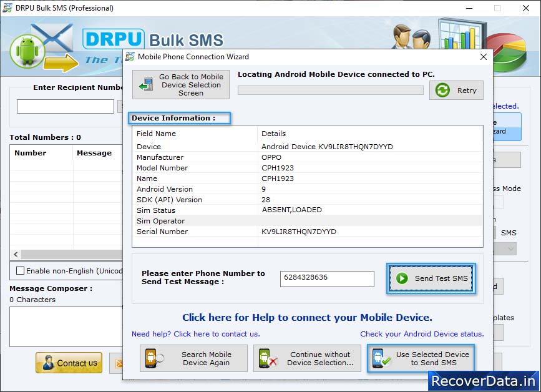The width and height of the screenshot is (541, 392).
Task: Open Check your Android Device status link
Action: (x=422, y=334)
